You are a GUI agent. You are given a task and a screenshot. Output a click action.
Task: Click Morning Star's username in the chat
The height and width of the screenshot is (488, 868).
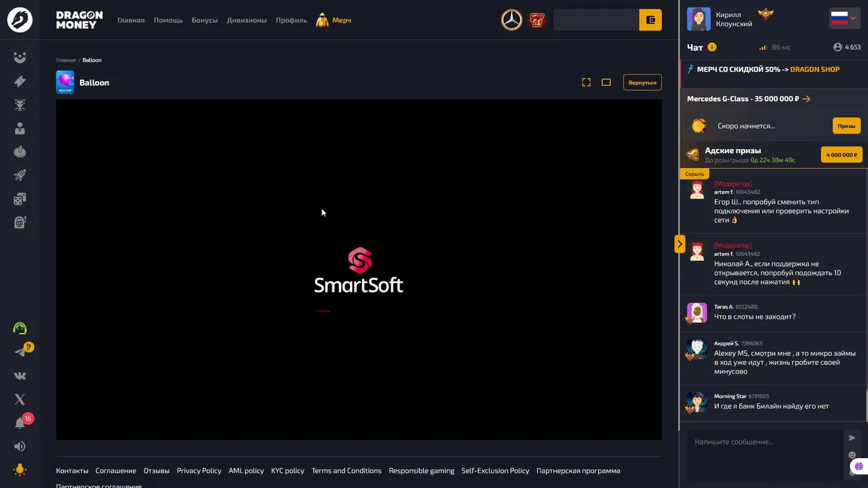pos(730,396)
